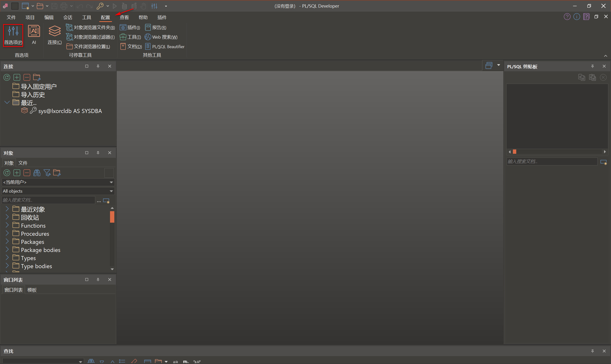Open the <当前用户> dropdown
The width and height of the screenshot is (611, 364).
(x=111, y=182)
